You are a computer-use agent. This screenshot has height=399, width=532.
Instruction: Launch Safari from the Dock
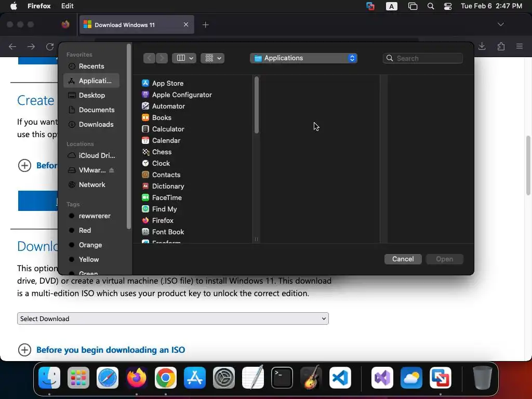pos(108,378)
